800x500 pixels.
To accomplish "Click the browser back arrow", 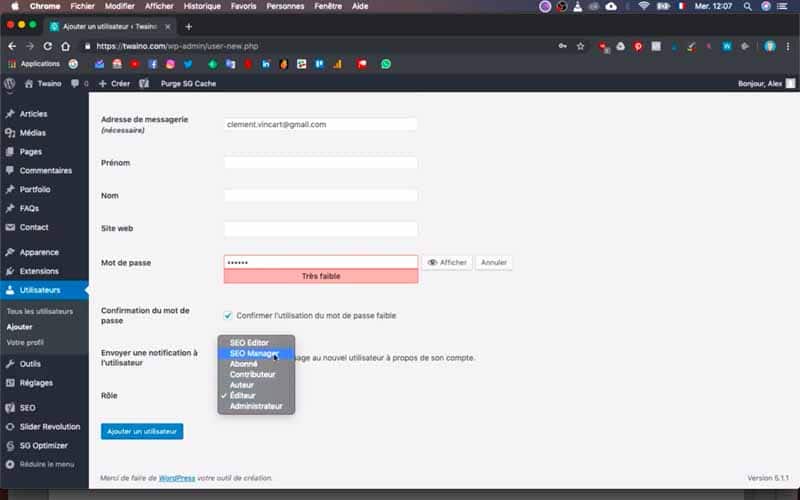I will coord(12,46).
